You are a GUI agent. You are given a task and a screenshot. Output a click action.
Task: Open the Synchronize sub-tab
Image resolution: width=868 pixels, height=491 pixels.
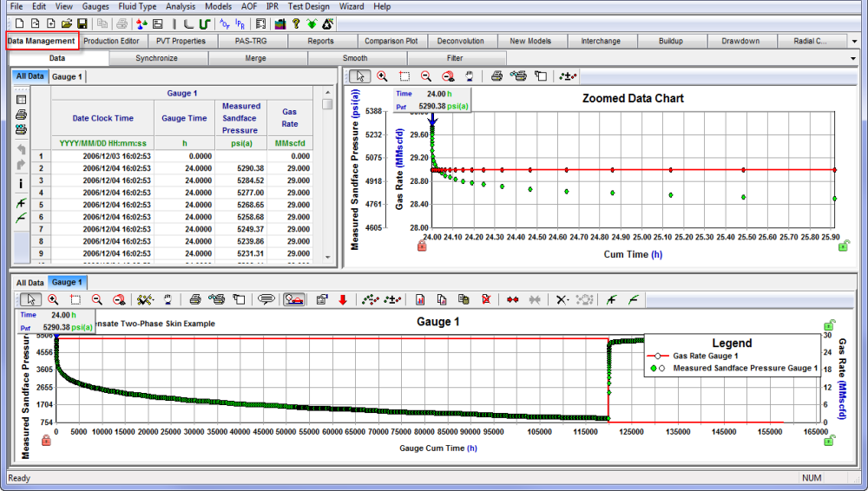(x=157, y=58)
